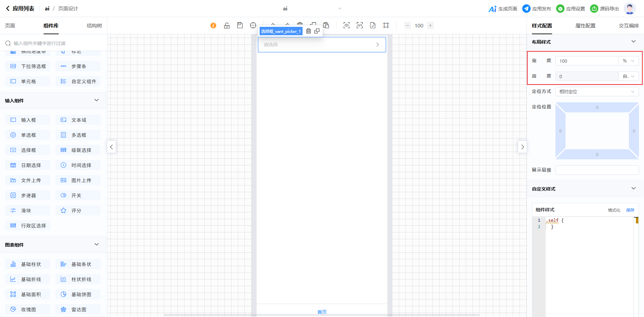Image resolution: width=644 pixels, height=317 pixels.
Task: Collapse the left panel with arrow toggle
Action: tap(111, 147)
